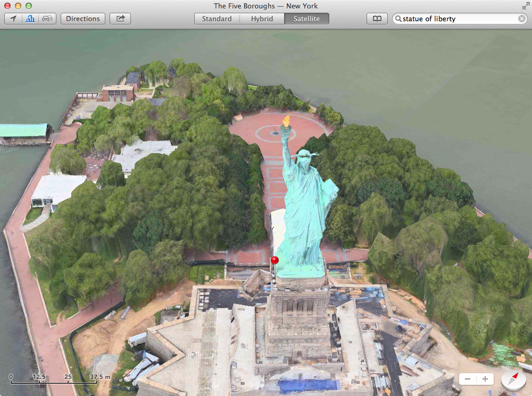
Task: Toggle 3D buildings view
Action: [x=30, y=19]
